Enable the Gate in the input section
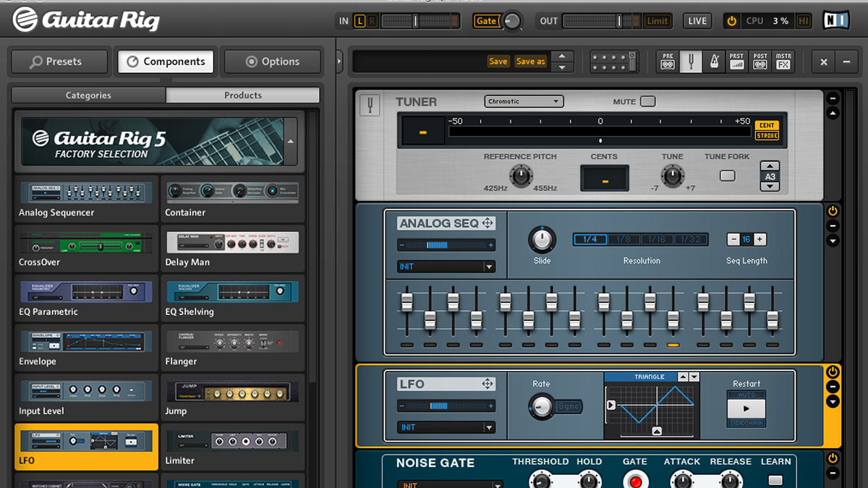 tap(487, 21)
